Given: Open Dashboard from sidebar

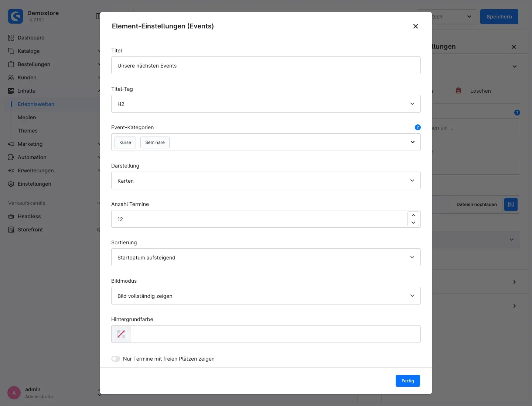Looking at the screenshot, I should [31, 38].
